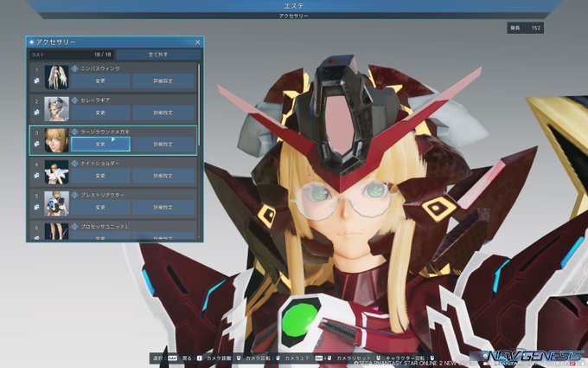Select the プロセッサユニットL thumbnail in slot 6

[56, 231]
